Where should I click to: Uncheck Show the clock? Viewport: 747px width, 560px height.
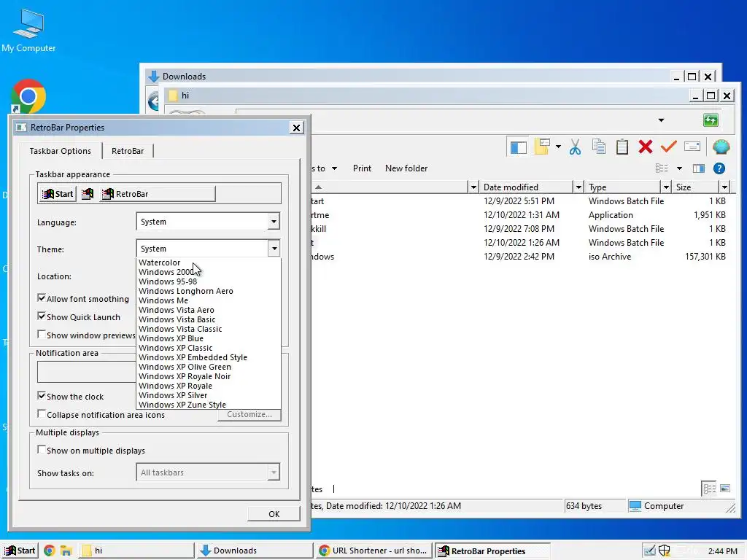click(42, 396)
